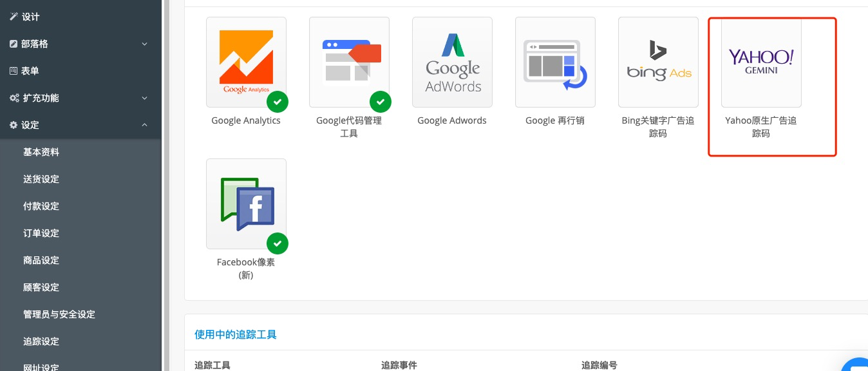The width and height of the screenshot is (868, 371).
Task: Click the Google AdWords logo tile
Action: point(452,62)
